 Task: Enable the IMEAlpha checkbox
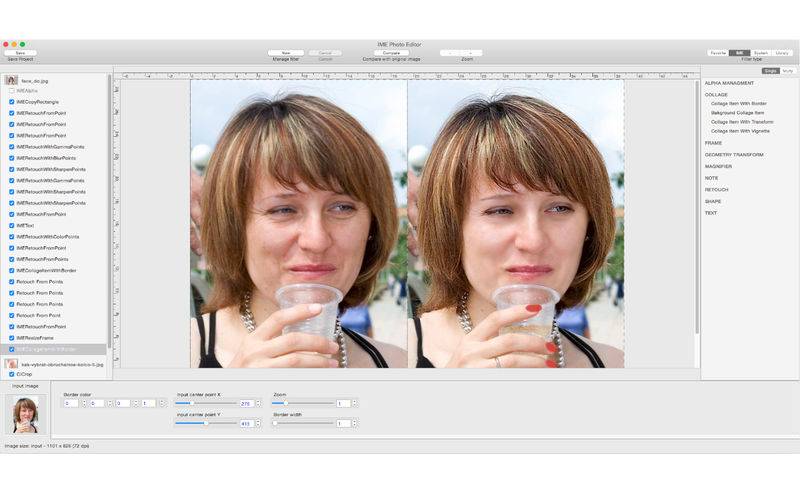(12, 91)
